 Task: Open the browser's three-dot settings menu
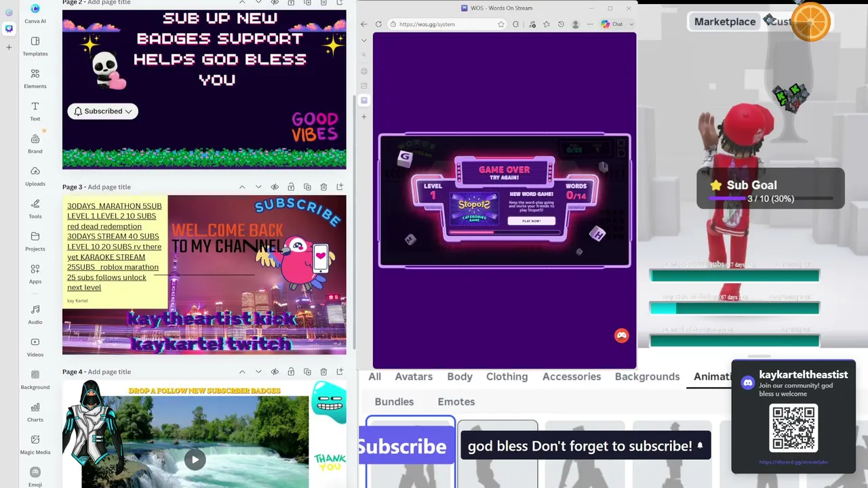pos(591,24)
